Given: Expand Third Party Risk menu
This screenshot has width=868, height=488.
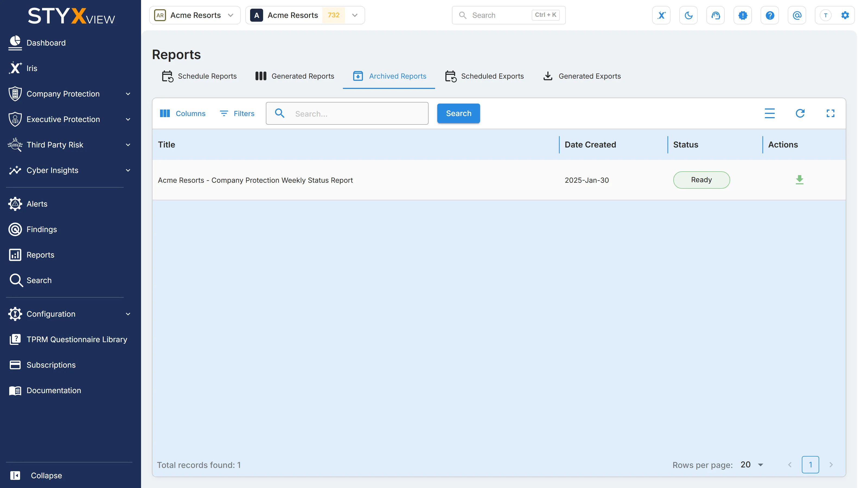Looking at the screenshot, I should (x=69, y=145).
